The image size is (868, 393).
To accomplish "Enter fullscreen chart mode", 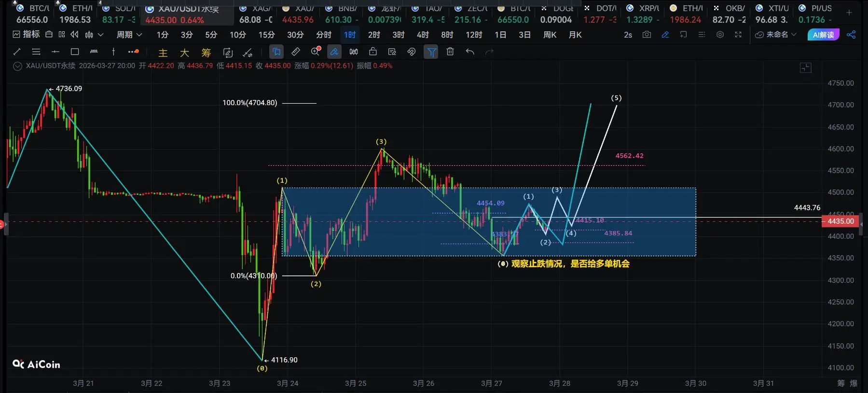I will point(738,35).
